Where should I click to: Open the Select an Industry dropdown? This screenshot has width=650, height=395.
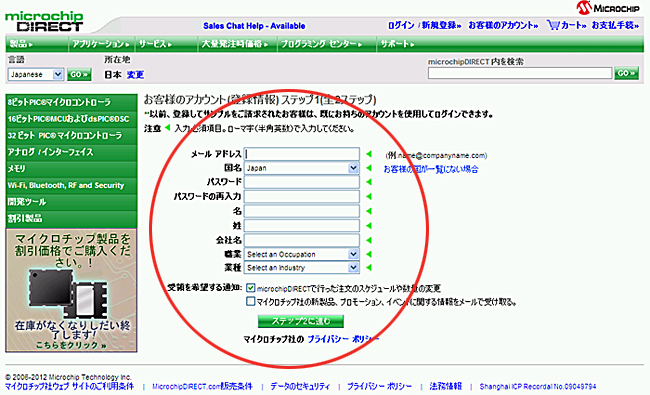302,268
